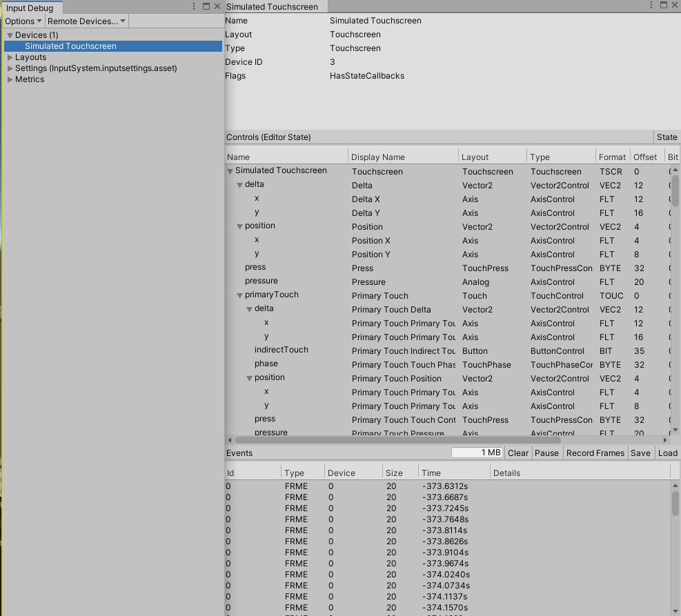Collapse the top-level delta control
Viewport: 681px width, 616px height.
tap(239, 185)
